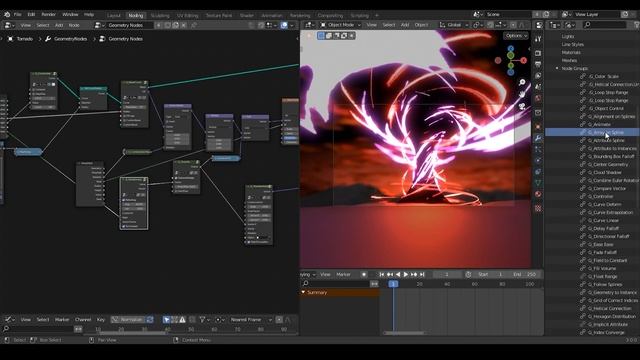Viewport: 640px width, 360px height.
Task: Open the 3D viewport editor type selector
Action: point(310,25)
